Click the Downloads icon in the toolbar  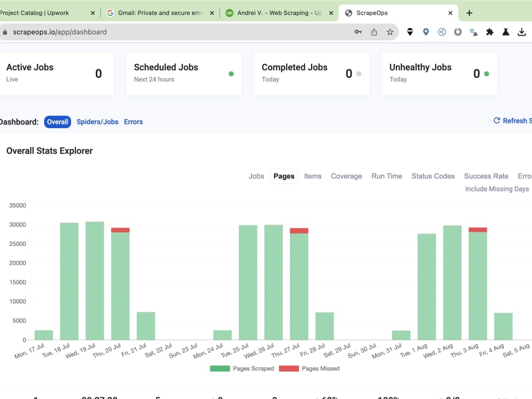coord(522,32)
